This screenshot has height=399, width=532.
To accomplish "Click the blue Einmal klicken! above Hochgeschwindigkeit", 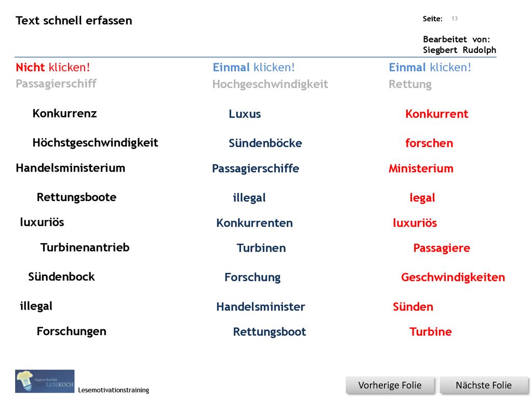I will point(254,67).
